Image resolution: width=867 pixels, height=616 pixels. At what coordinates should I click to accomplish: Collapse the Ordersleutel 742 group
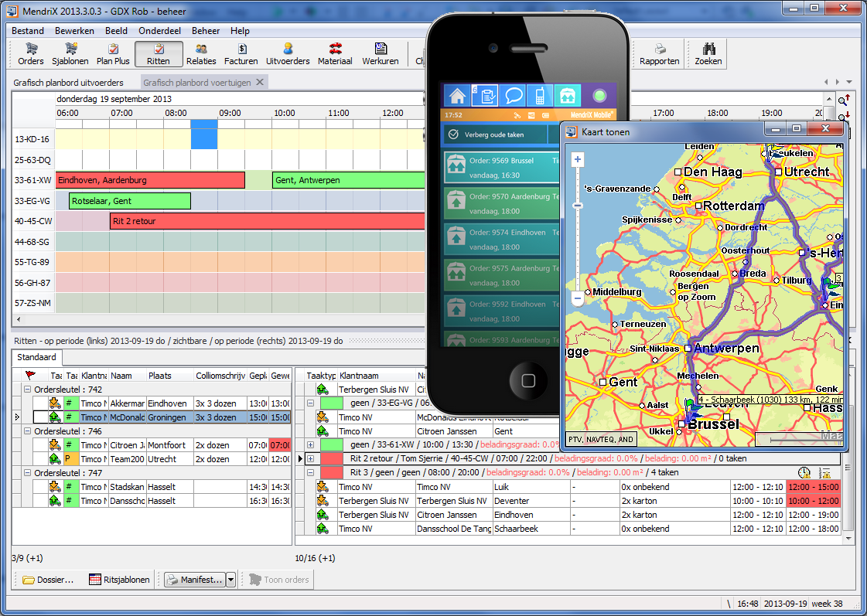[x=28, y=390]
